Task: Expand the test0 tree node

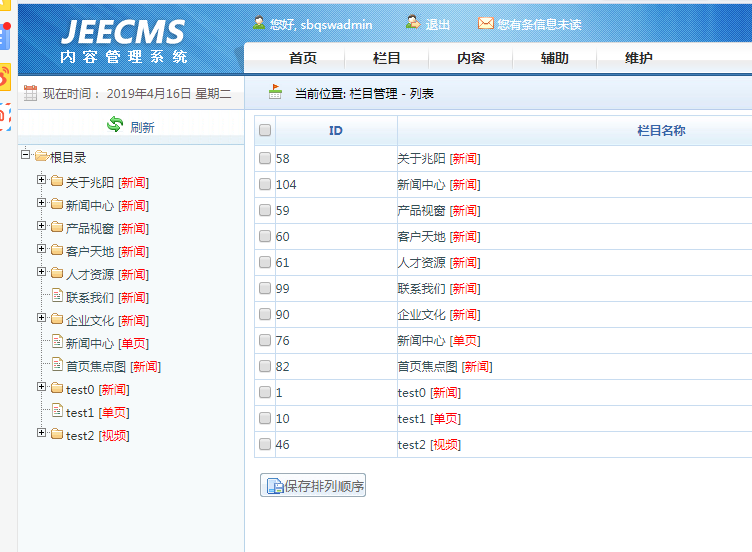Action: point(41,387)
